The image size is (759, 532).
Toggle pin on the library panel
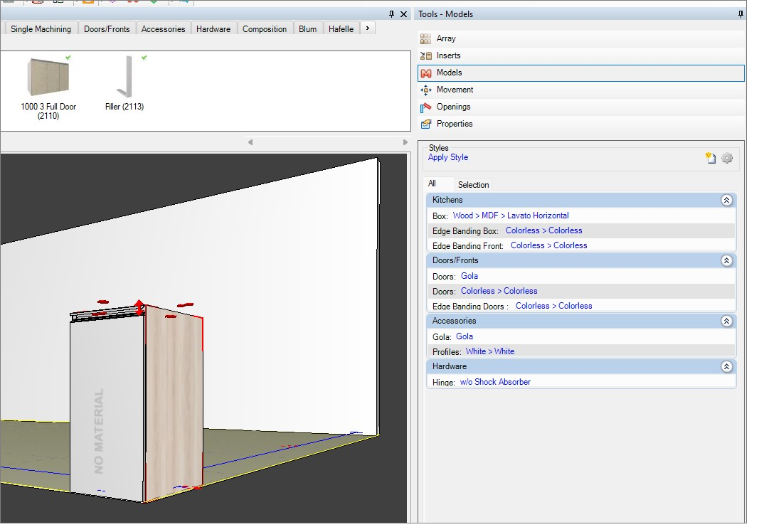pyautogui.click(x=392, y=14)
